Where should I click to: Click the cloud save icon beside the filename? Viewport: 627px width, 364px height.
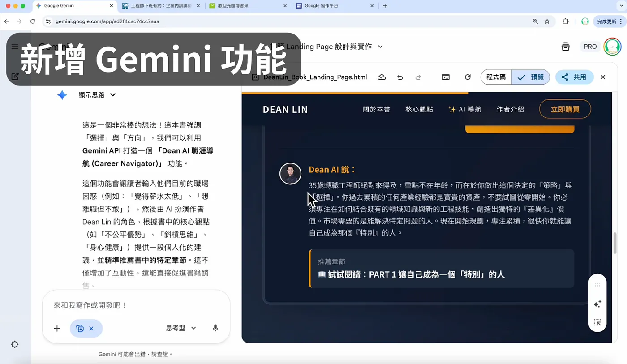click(382, 77)
